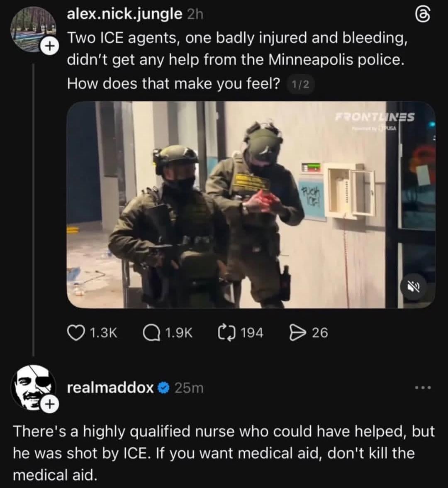Play the ICE agents video
Screen dimensions: 448x488
point(251,205)
